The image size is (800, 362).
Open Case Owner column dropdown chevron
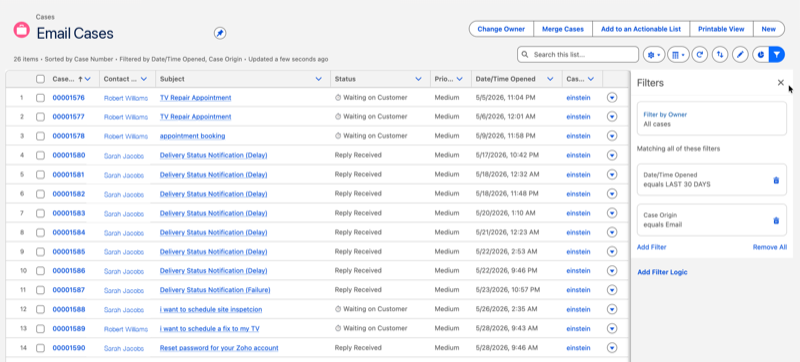coord(591,79)
